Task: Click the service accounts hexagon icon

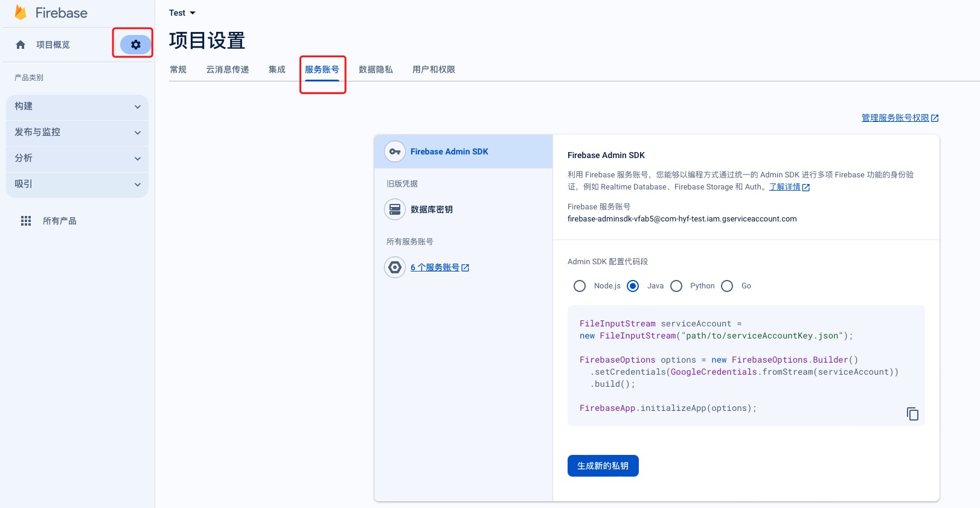Action: tap(395, 267)
